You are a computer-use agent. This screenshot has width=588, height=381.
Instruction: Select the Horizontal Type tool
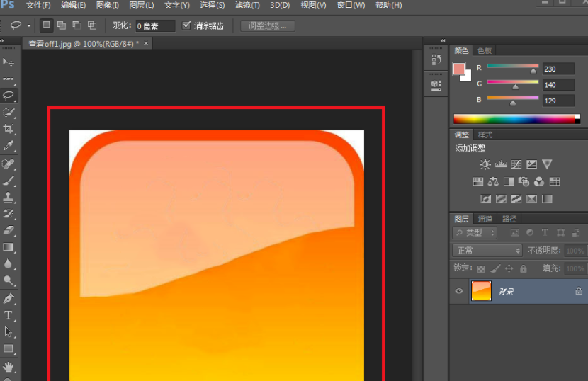[9, 315]
